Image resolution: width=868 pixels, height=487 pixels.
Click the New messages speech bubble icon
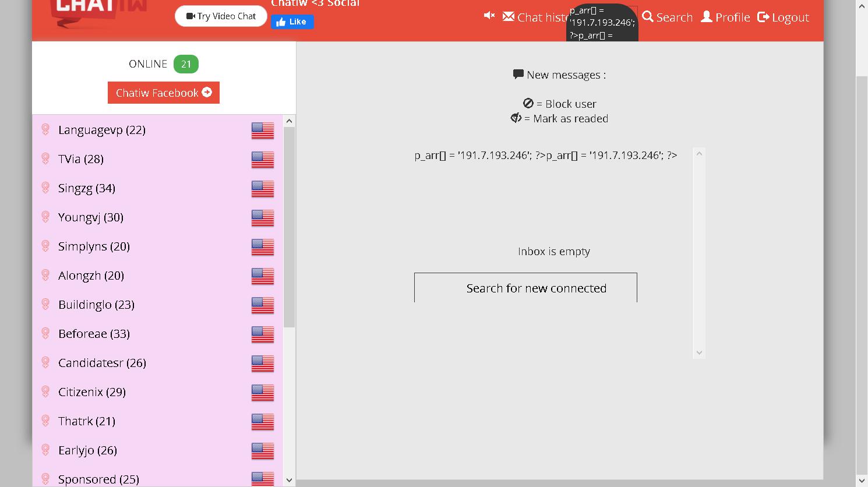[517, 74]
